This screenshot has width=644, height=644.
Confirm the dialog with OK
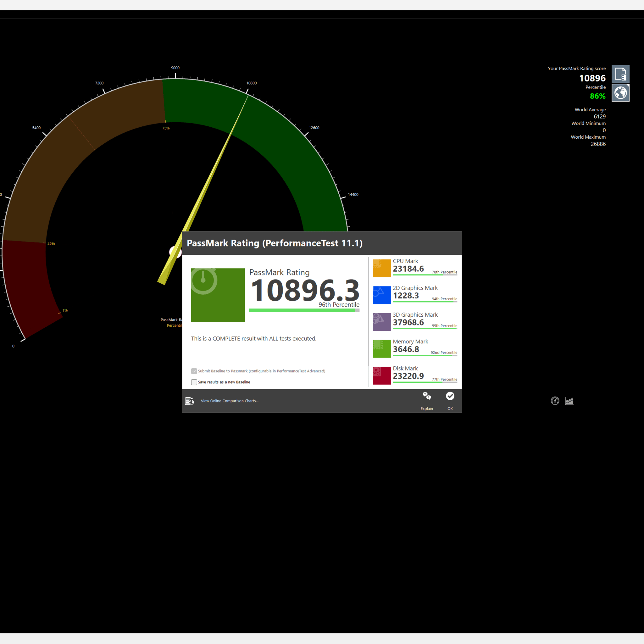point(450,401)
